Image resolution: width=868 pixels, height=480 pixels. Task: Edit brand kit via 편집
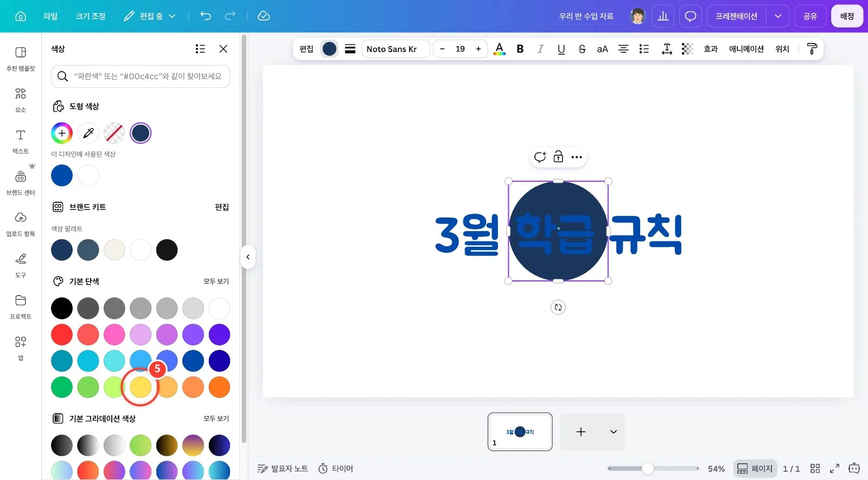click(222, 207)
